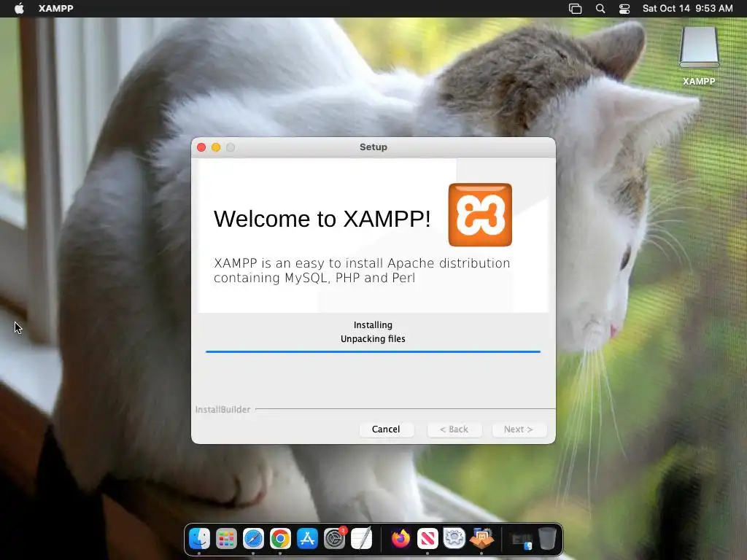Open the Apple menu

coord(19,9)
